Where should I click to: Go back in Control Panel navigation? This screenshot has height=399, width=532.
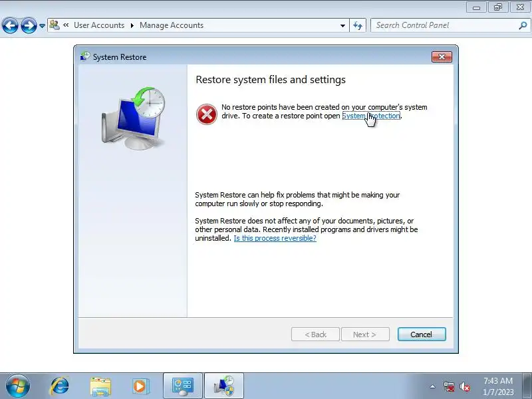coord(10,25)
